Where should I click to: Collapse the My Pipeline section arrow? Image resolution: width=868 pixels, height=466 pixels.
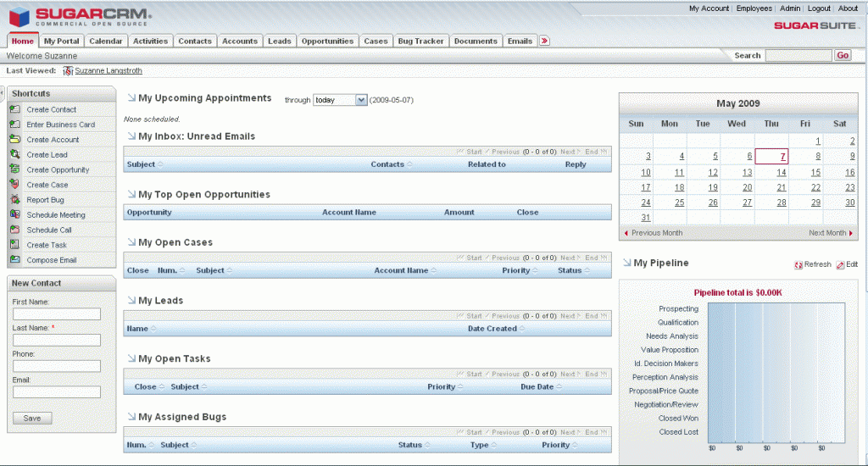626,263
